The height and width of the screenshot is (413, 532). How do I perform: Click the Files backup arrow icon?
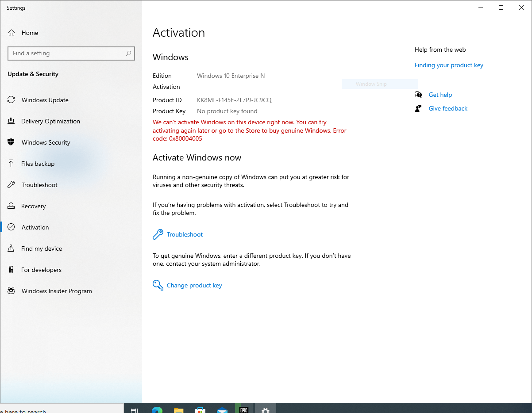[x=12, y=164]
